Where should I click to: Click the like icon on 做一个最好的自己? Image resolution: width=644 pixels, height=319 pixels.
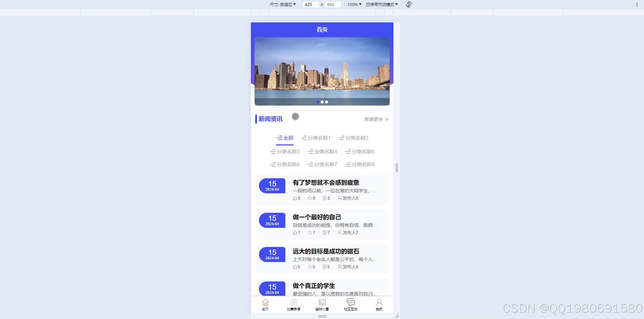pyautogui.click(x=295, y=233)
